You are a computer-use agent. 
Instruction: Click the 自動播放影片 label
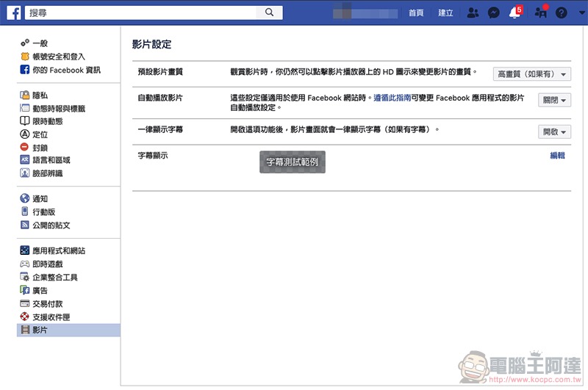click(160, 98)
